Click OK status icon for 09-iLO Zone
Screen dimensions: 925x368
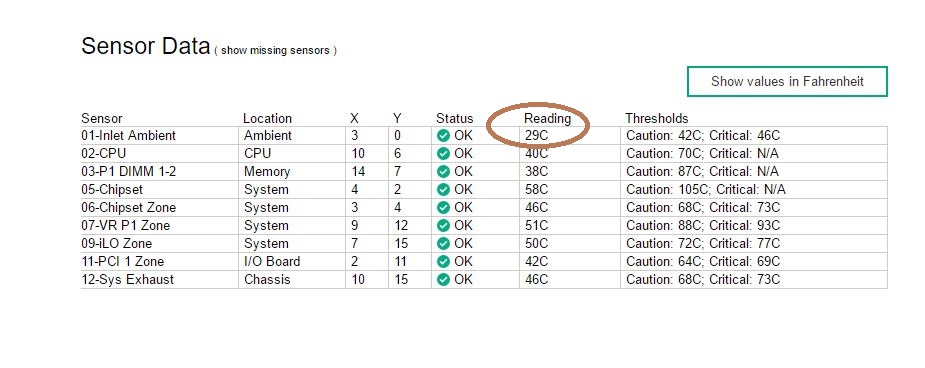pyautogui.click(x=443, y=244)
